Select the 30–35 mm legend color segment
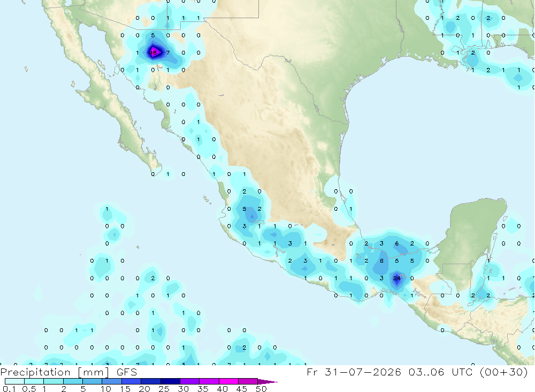 190,381
